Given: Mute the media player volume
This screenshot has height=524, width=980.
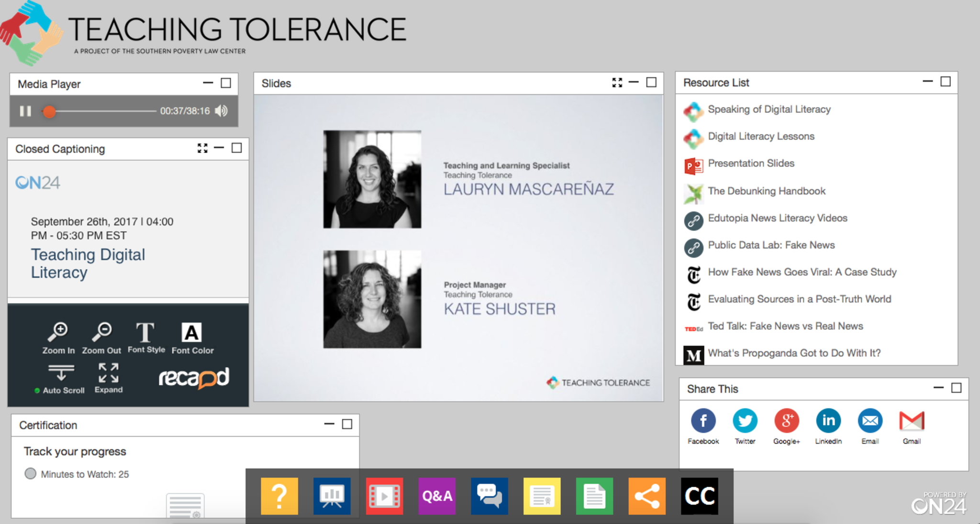Looking at the screenshot, I should coord(221,111).
